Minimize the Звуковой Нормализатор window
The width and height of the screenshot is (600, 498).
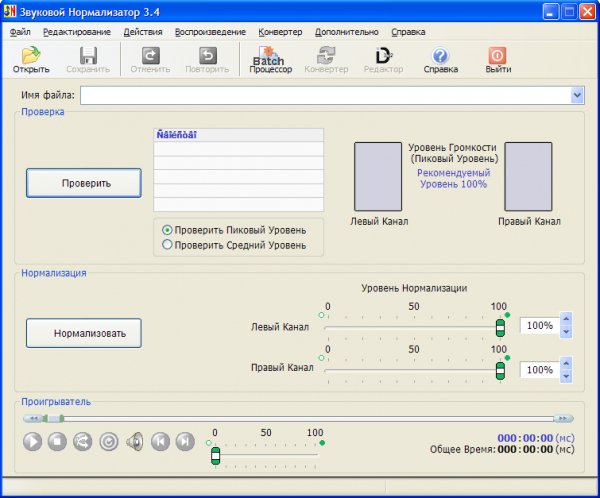(x=550, y=12)
